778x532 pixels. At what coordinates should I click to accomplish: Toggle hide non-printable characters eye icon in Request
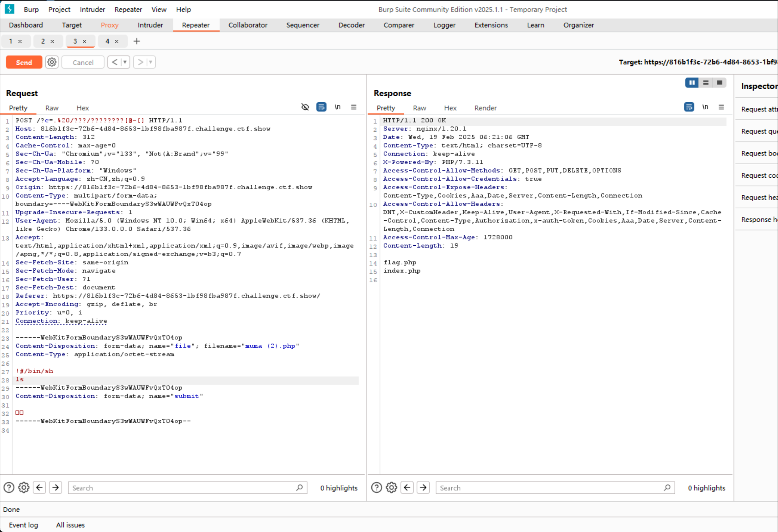click(x=305, y=107)
